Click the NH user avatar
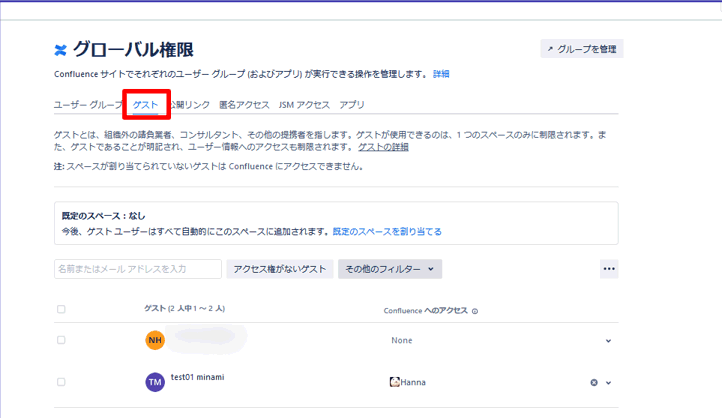 pyautogui.click(x=155, y=341)
